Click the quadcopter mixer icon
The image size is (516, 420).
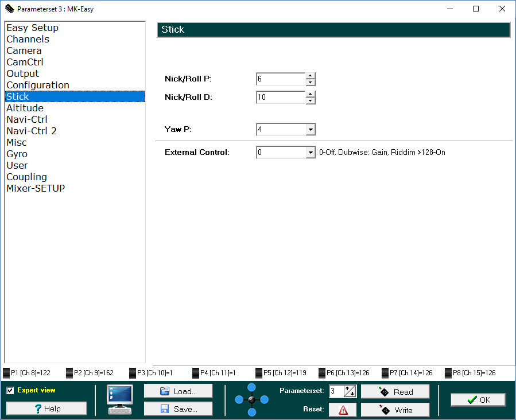coord(251,399)
